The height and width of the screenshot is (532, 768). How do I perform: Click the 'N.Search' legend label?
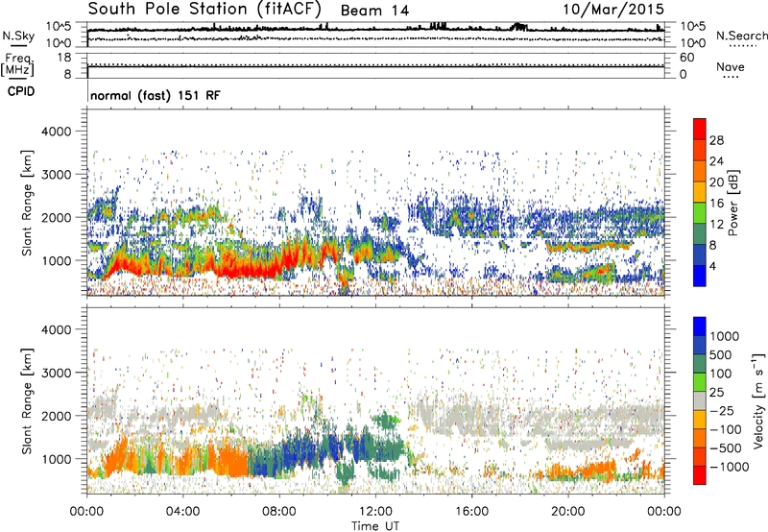tap(741, 36)
